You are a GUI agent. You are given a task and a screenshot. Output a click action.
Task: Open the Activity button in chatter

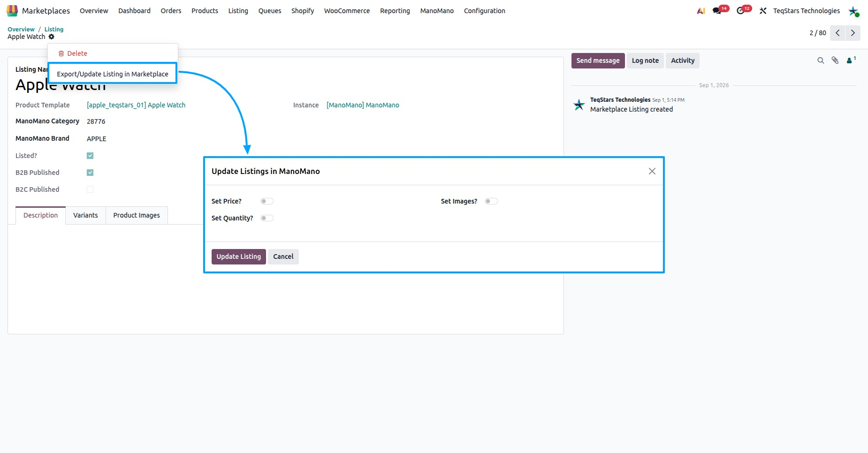tap(683, 60)
